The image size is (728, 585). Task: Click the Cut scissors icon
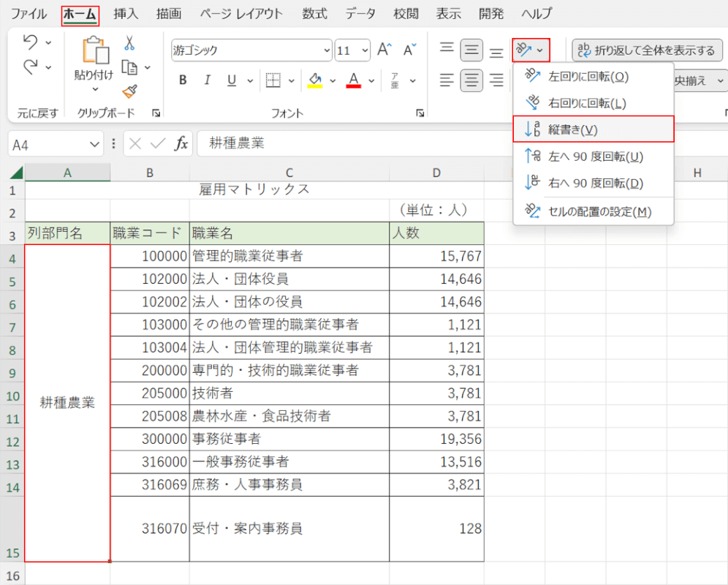129,43
